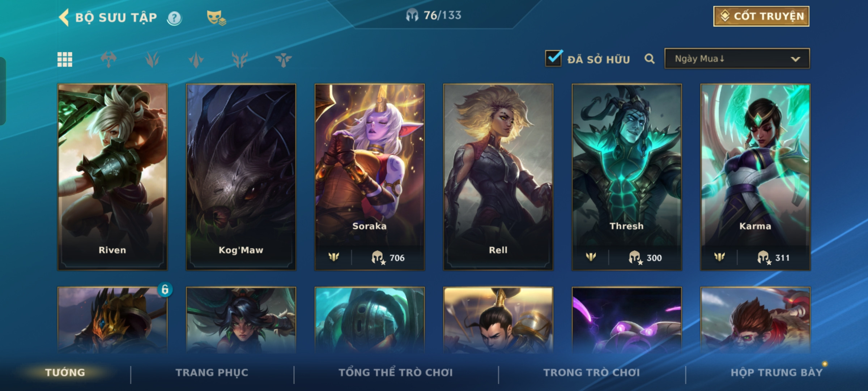Open the Tổng Thể Trò Chơi tab

(x=396, y=373)
